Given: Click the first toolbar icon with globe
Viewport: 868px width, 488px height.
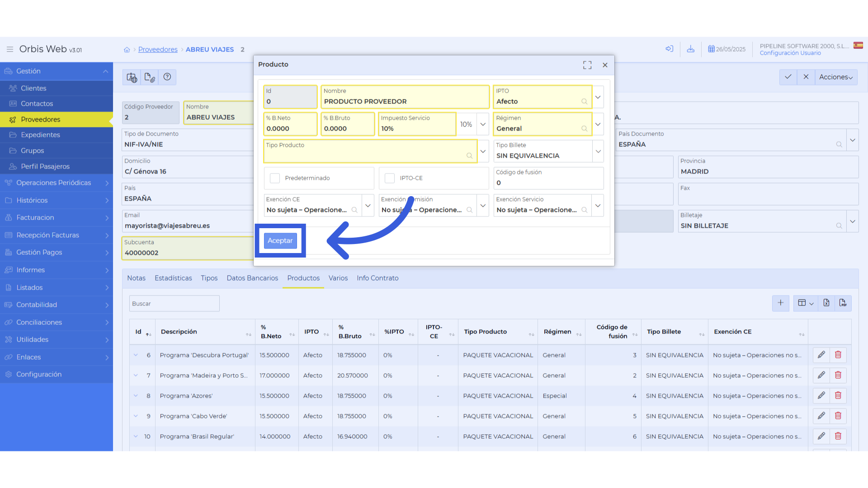Looking at the screenshot, I should (132, 77).
